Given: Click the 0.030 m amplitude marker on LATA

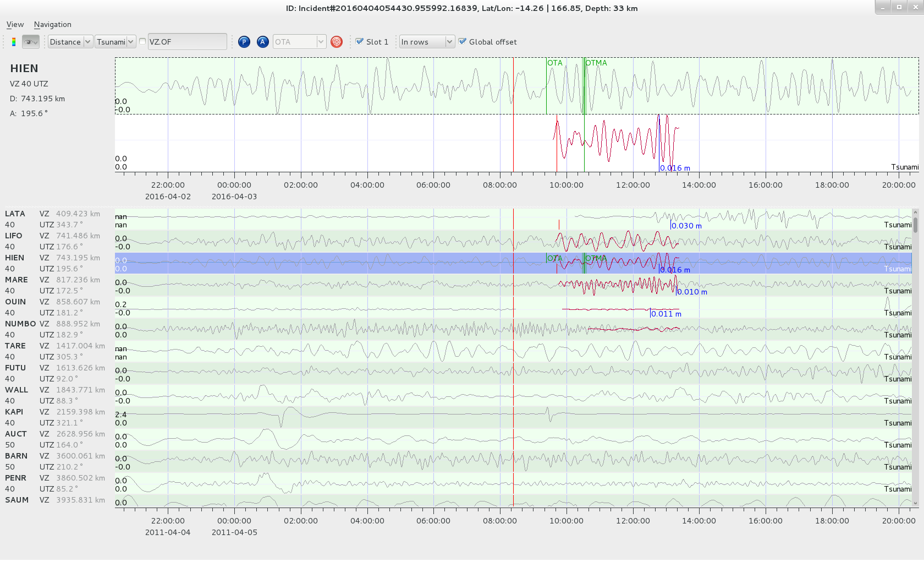Looking at the screenshot, I should click(x=686, y=226).
